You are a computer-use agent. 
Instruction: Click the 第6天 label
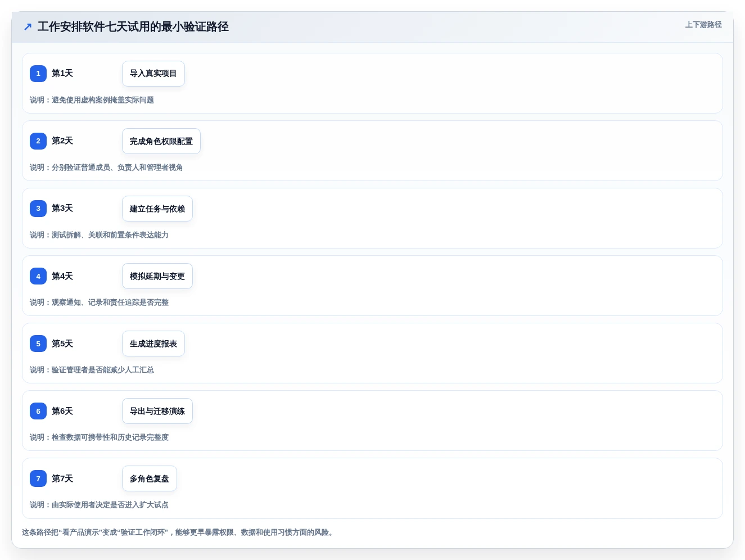click(62, 411)
